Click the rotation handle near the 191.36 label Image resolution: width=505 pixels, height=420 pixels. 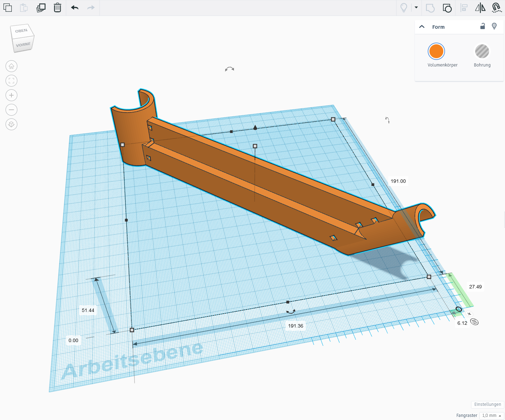click(x=291, y=312)
